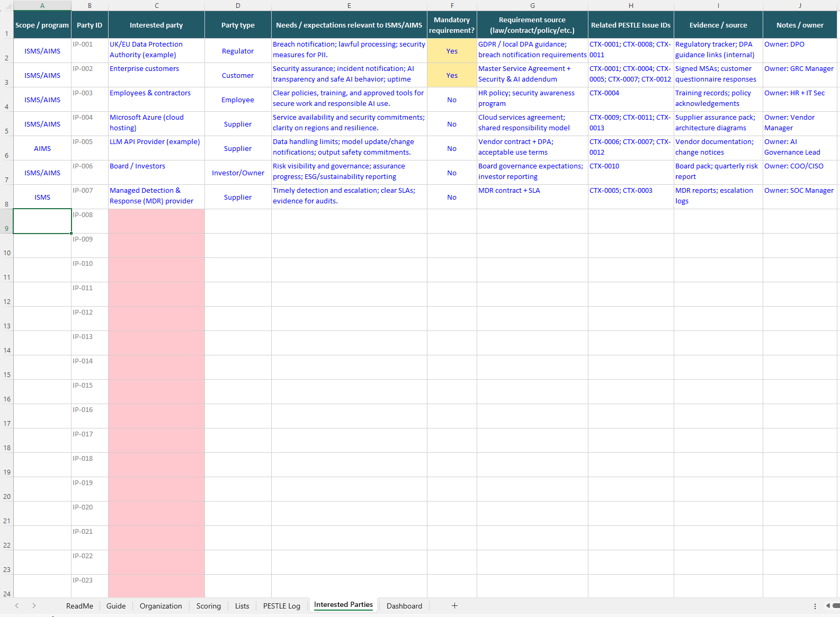The height and width of the screenshot is (617, 840).
Task: Open the three-dot tab bar options
Action: click(815, 606)
